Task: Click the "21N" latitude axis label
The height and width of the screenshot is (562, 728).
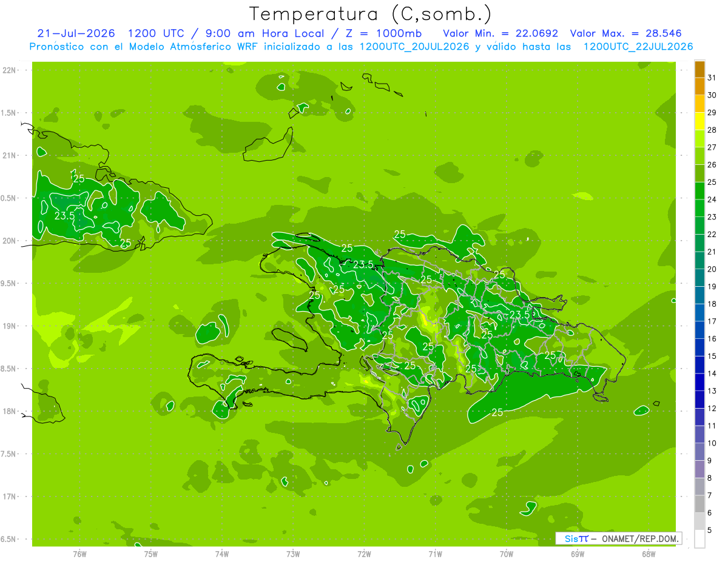Action: coord(10,156)
